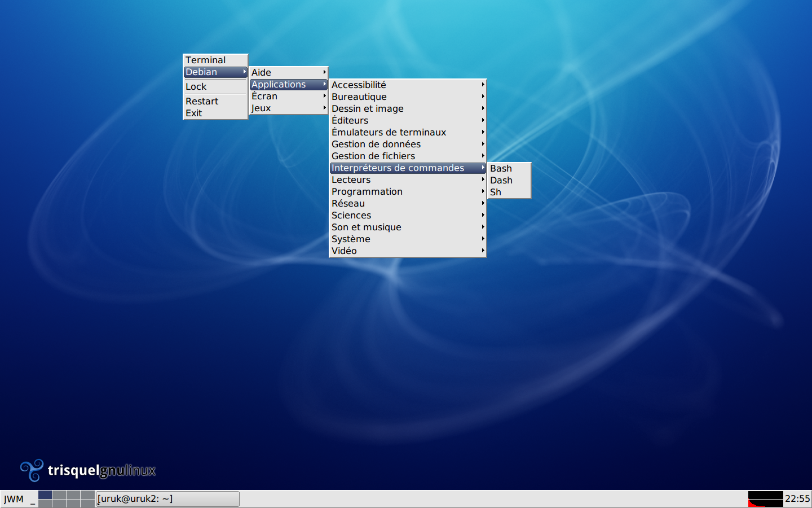Activate the [uruk@uruk2: ~] taskbar window
The width and height of the screenshot is (812, 508).
pos(167,499)
